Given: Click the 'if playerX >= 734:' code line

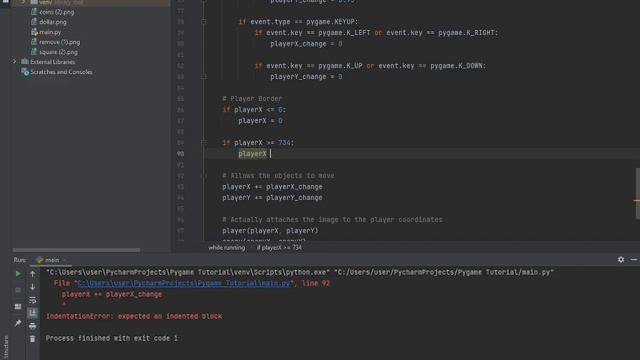Looking at the screenshot, I should click(258, 143).
